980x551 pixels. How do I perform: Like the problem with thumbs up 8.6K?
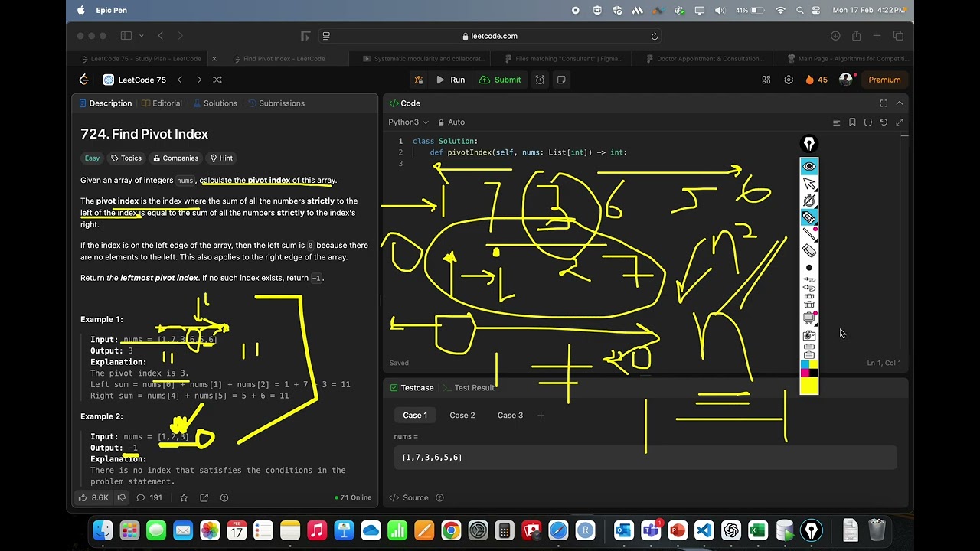[x=93, y=497]
